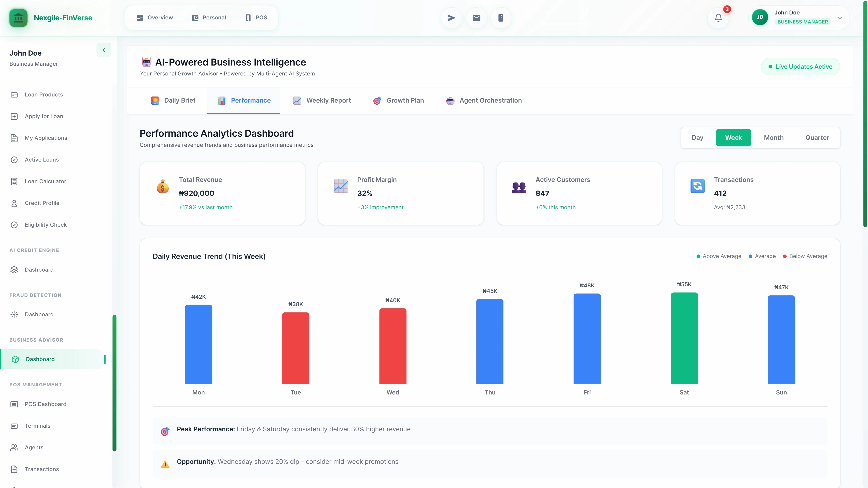This screenshot has height=488, width=868.
Task: Open the mail icon in the top bar
Action: [x=476, y=18]
